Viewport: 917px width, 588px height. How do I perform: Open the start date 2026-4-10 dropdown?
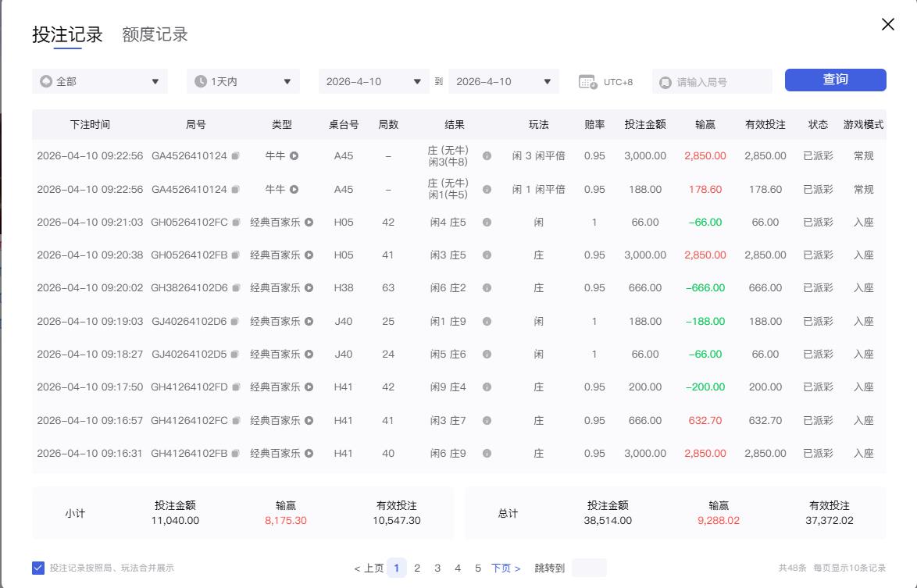pyautogui.click(x=373, y=80)
